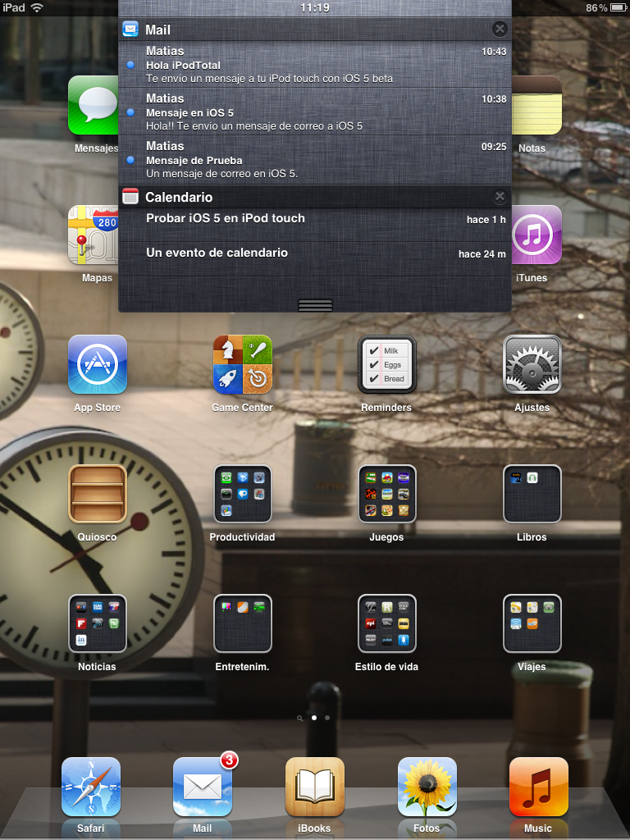Open the Libros folder

click(532, 494)
